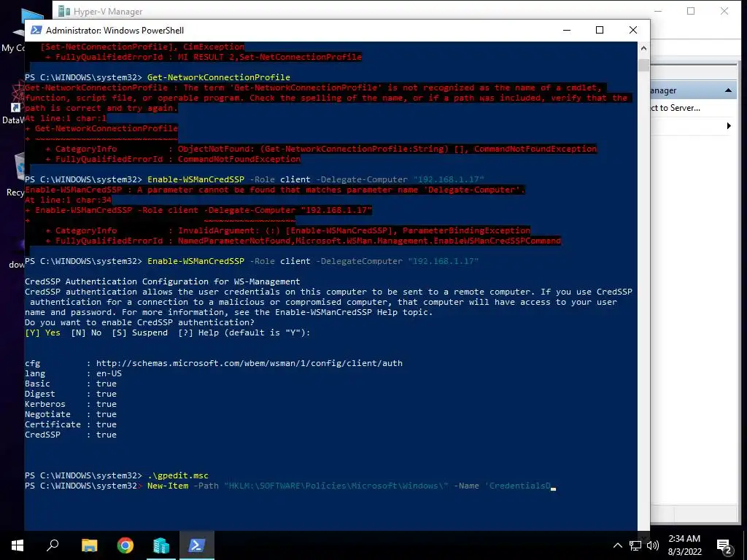Close the Hyper-V Manager window
The width and height of the screenshot is (747, 560).
pos(724,11)
